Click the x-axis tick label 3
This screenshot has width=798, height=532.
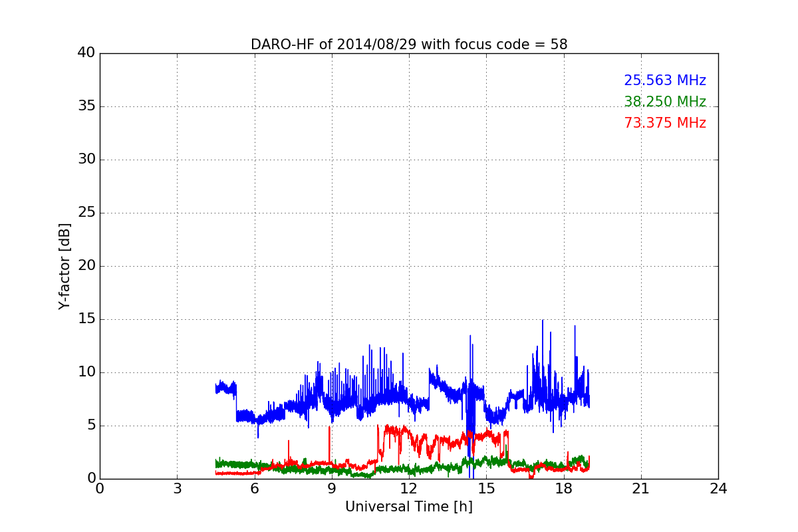click(177, 489)
